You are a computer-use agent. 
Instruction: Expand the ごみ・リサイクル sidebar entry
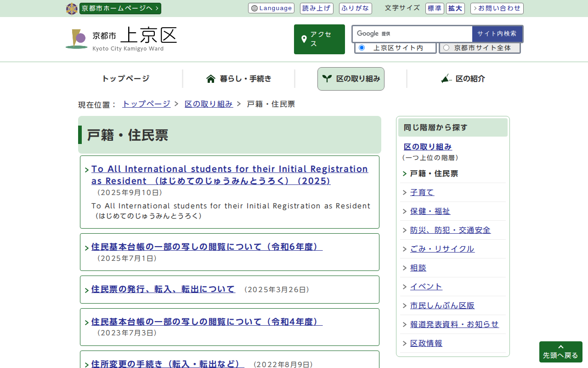[442, 249]
